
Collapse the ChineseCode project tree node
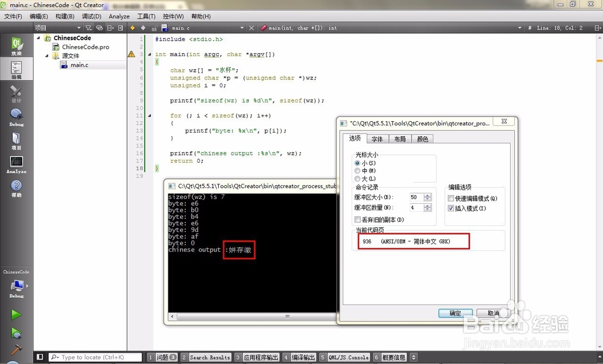click(x=38, y=38)
